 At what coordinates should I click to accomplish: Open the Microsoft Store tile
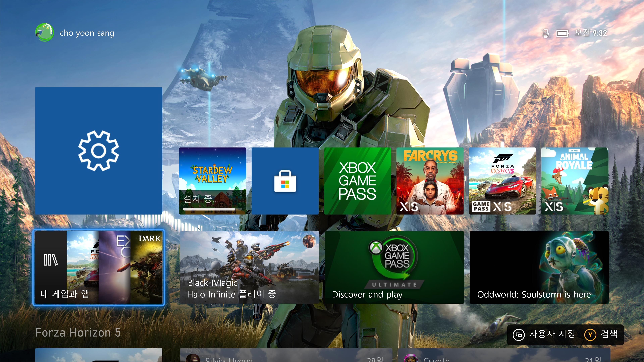click(285, 181)
